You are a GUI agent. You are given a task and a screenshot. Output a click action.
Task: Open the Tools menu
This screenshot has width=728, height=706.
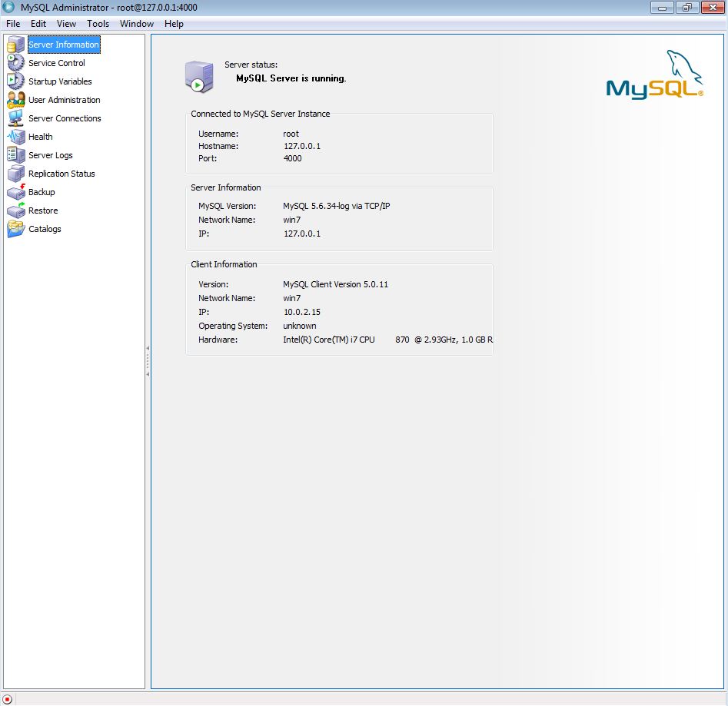click(98, 24)
